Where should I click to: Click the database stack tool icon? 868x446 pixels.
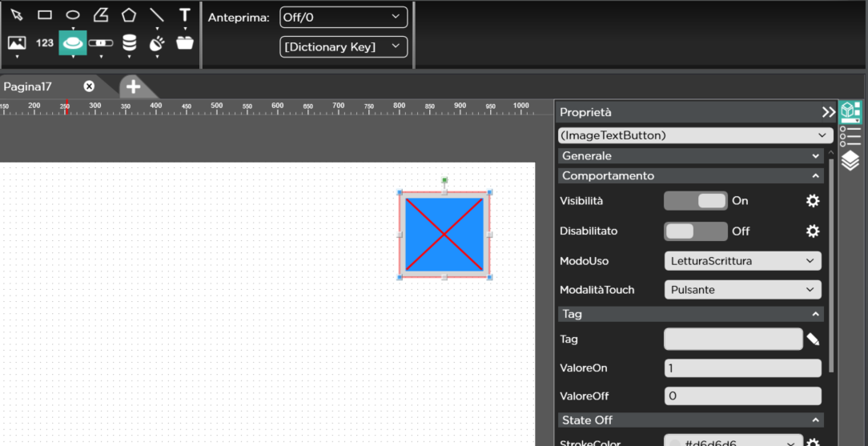click(x=129, y=42)
